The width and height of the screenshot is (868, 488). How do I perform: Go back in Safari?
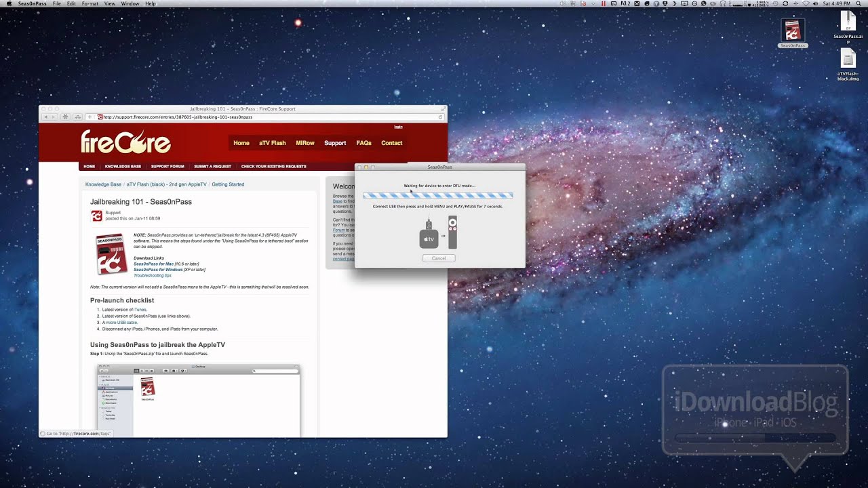pyautogui.click(x=47, y=117)
